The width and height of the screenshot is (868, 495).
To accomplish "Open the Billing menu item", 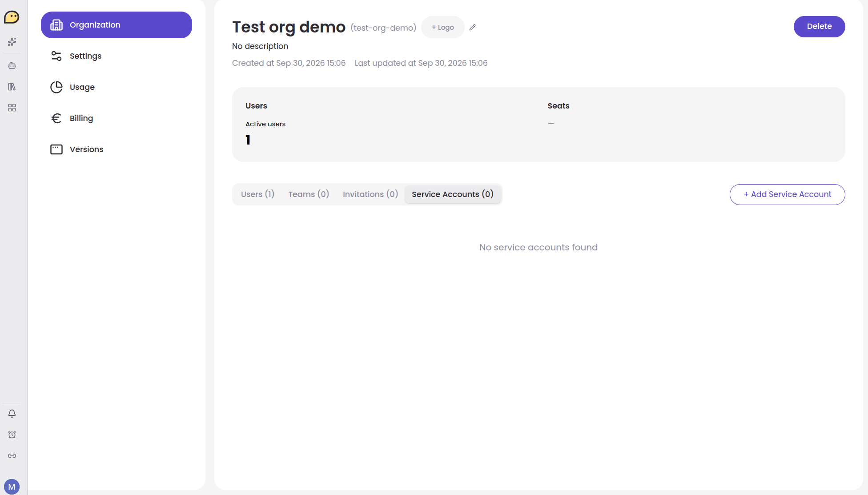I will [117, 118].
